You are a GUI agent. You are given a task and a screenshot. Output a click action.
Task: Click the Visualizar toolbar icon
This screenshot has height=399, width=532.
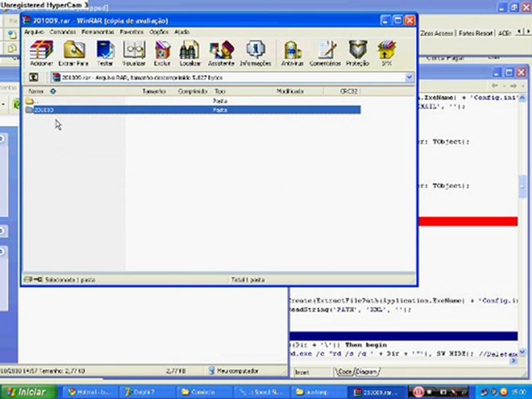point(134,53)
